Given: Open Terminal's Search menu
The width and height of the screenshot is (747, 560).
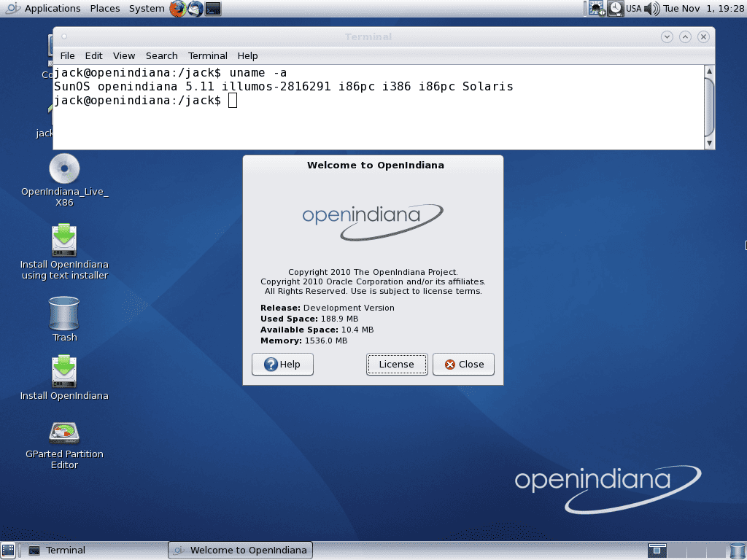Looking at the screenshot, I should tap(161, 55).
